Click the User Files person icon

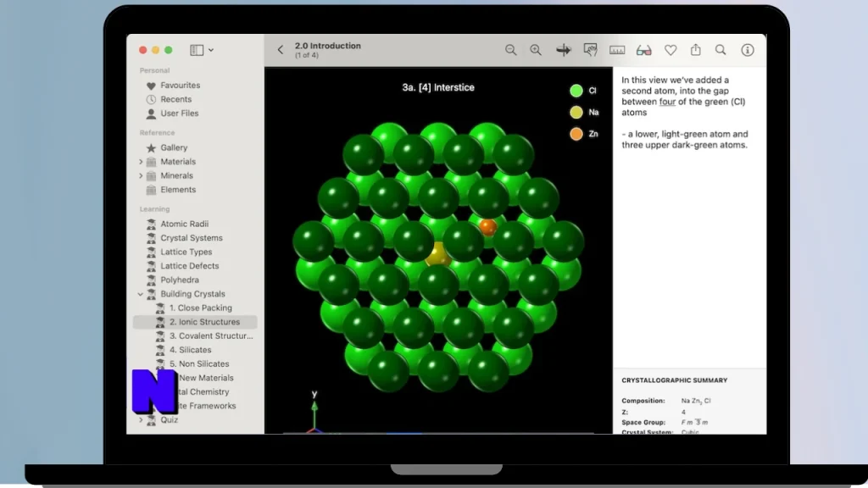pyautogui.click(x=151, y=114)
